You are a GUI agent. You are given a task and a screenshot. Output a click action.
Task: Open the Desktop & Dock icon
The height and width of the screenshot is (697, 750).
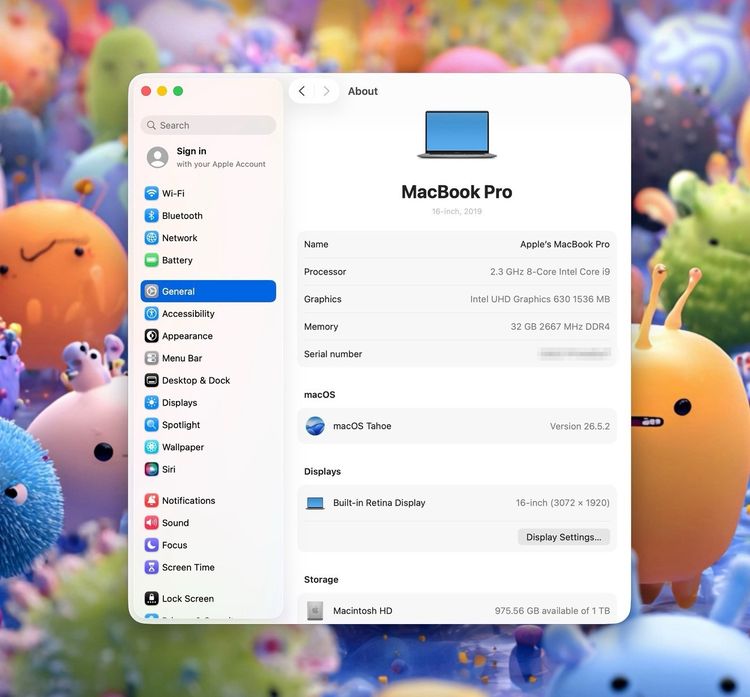click(x=151, y=380)
